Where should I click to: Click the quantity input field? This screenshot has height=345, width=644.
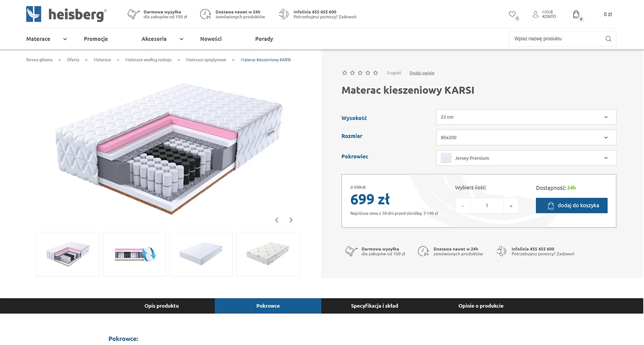coord(487,206)
